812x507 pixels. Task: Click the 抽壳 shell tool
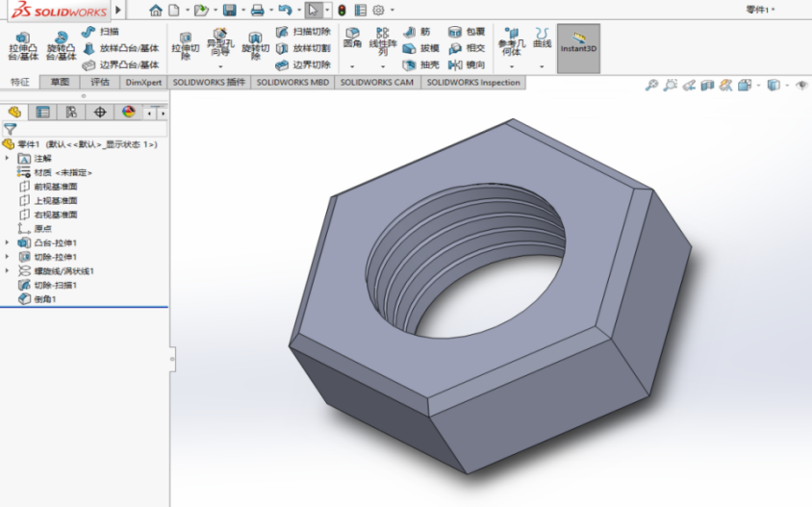coord(421,64)
